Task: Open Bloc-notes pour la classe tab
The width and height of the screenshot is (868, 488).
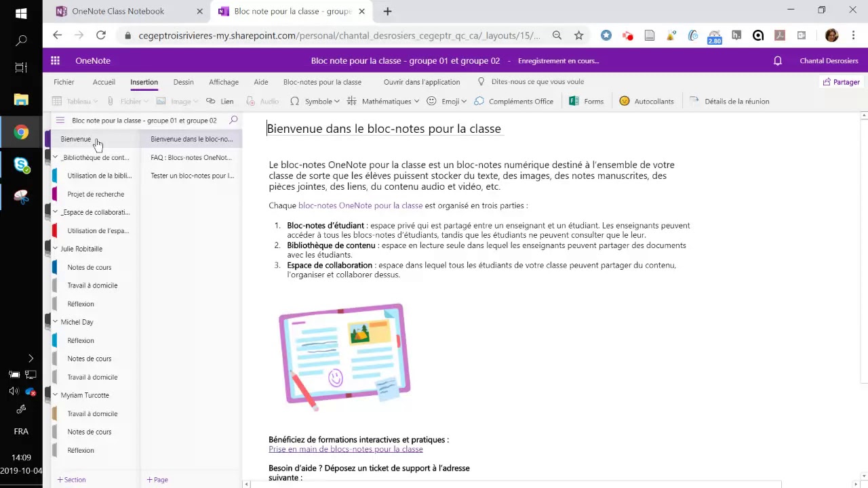Action: (x=322, y=82)
